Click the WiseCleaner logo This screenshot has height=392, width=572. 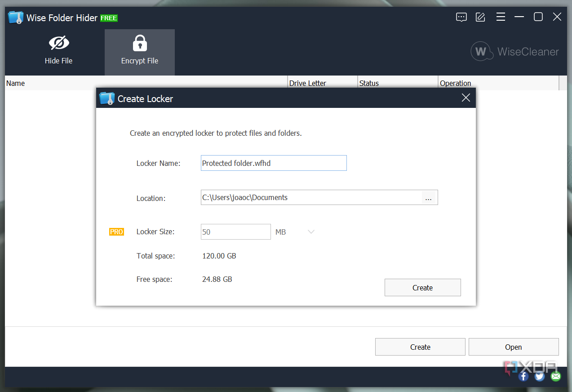pyautogui.click(x=515, y=51)
